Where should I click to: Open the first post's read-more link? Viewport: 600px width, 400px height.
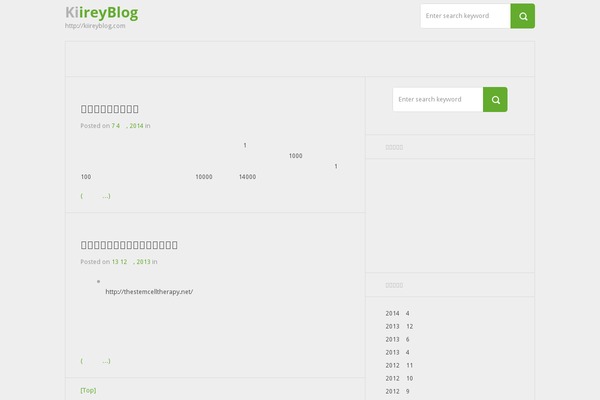(x=95, y=196)
